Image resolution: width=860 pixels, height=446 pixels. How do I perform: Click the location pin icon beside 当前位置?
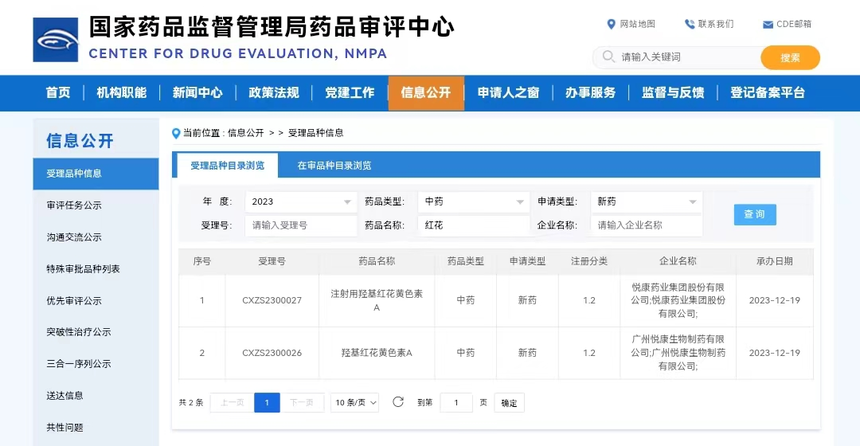tap(175, 132)
